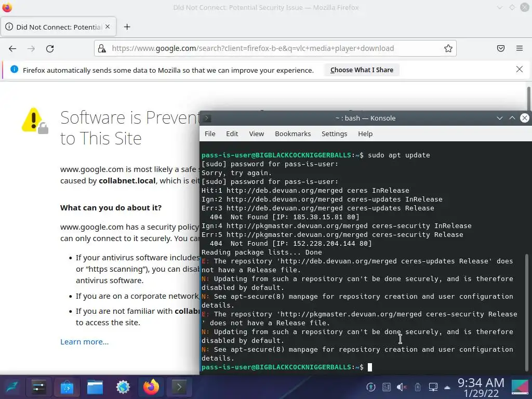
Task: Click the forward navigation arrow in Firefox
Action: point(31,48)
